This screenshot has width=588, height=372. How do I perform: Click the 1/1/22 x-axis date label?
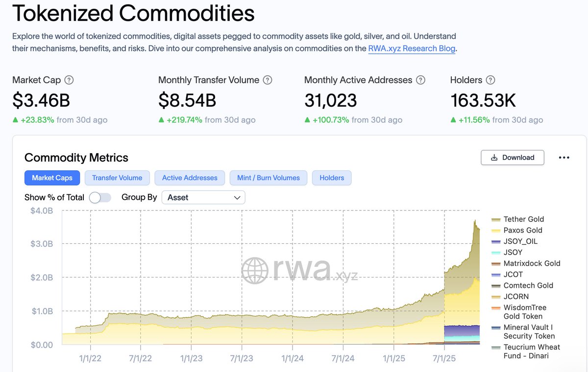[90, 359]
